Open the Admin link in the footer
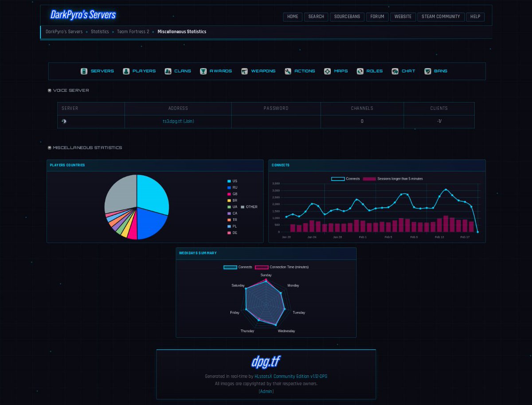This screenshot has width=532, height=405. tap(266, 391)
